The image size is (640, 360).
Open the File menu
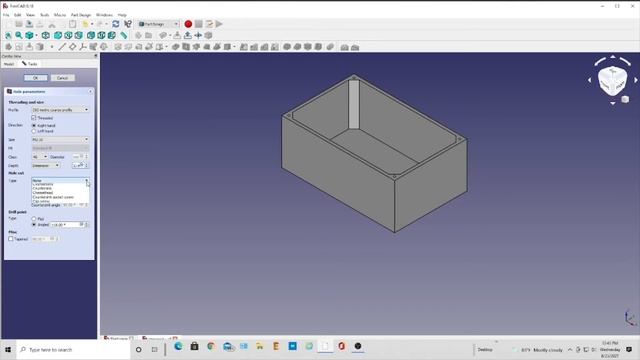point(6,15)
